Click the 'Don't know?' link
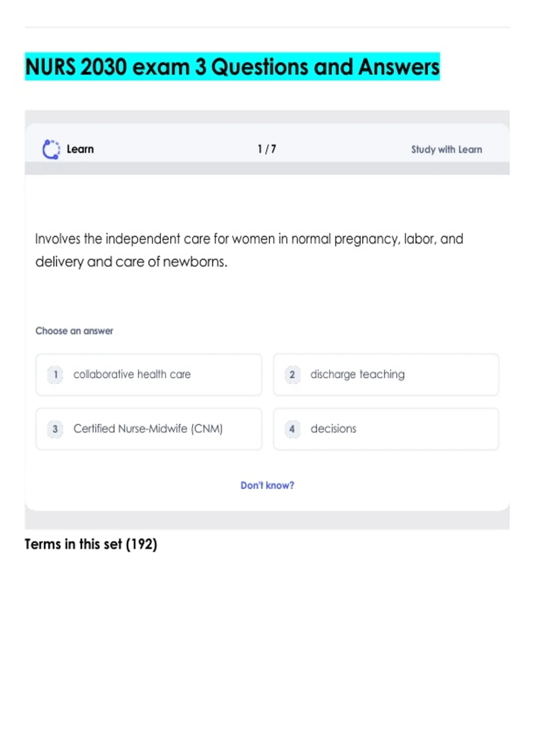 pos(267,485)
